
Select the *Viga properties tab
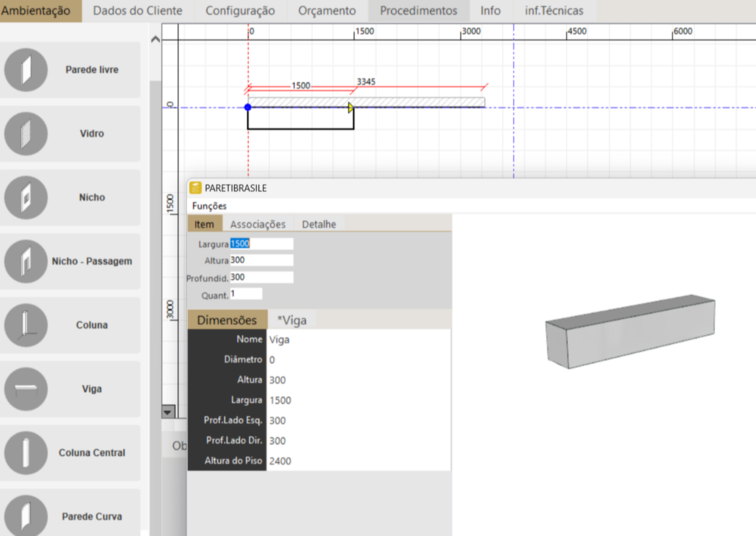click(291, 320)
